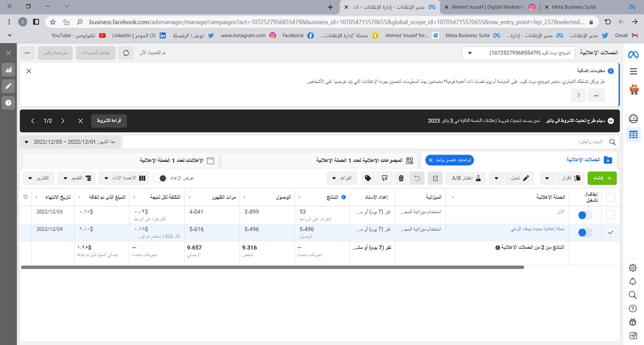
Task: Switch to the Ahmed Yousef browser tab
Action: 489,7
